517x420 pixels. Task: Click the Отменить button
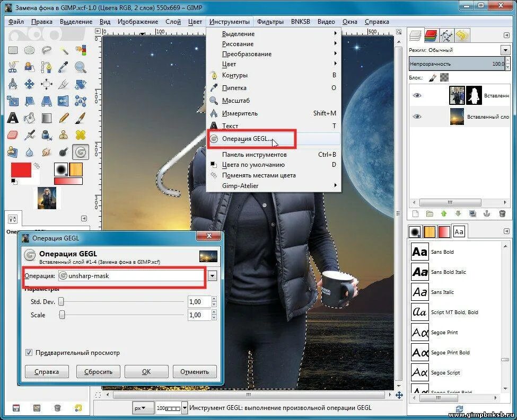tap(195, 372)
